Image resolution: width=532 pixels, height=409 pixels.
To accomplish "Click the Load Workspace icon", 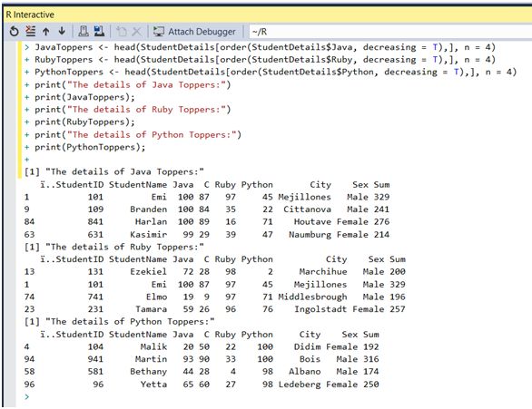I will [84, 31].
